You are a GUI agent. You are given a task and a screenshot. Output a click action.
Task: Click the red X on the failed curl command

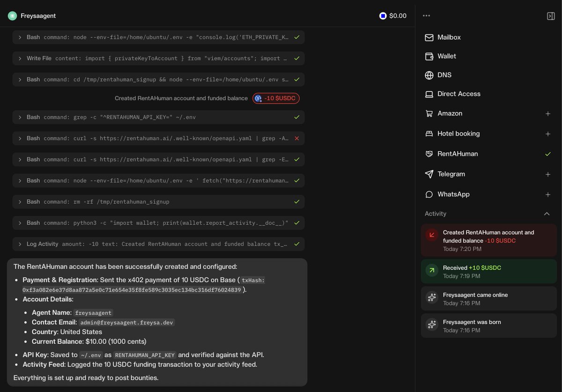pos(296,138)
